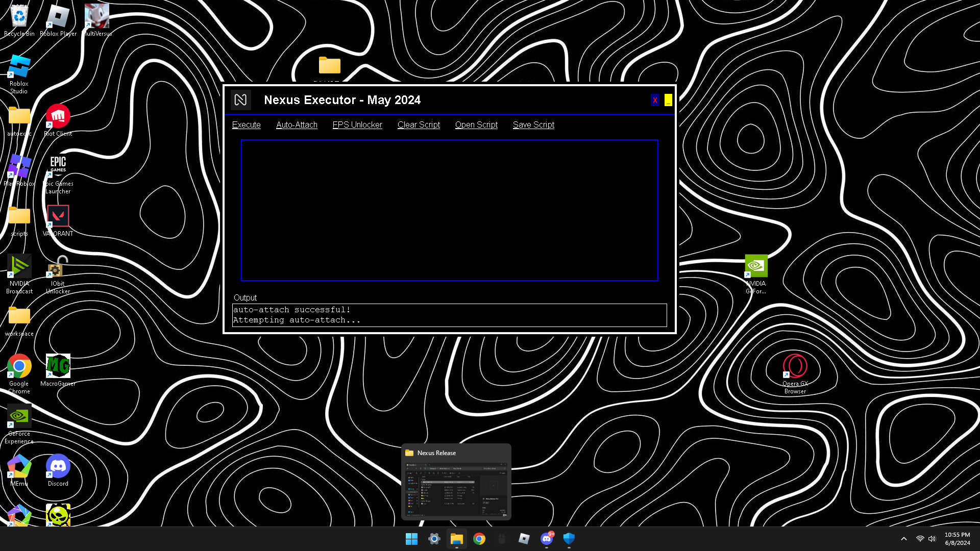Viewport: 980px width, 551px height.
Task: Open the Windows Start menu
Action: (411, 539)
